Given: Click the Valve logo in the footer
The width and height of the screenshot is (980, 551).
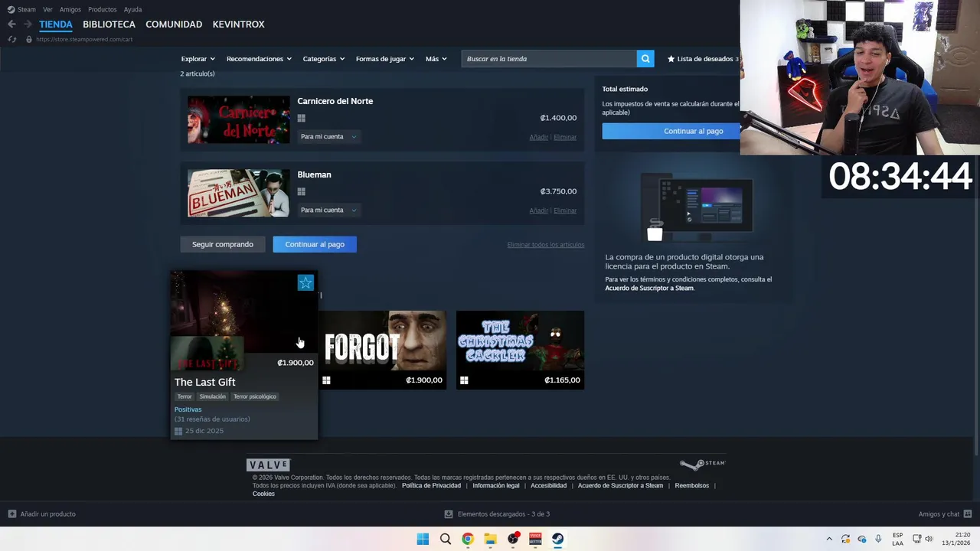Looking at the screenshot, I should (x=268, y=465).
